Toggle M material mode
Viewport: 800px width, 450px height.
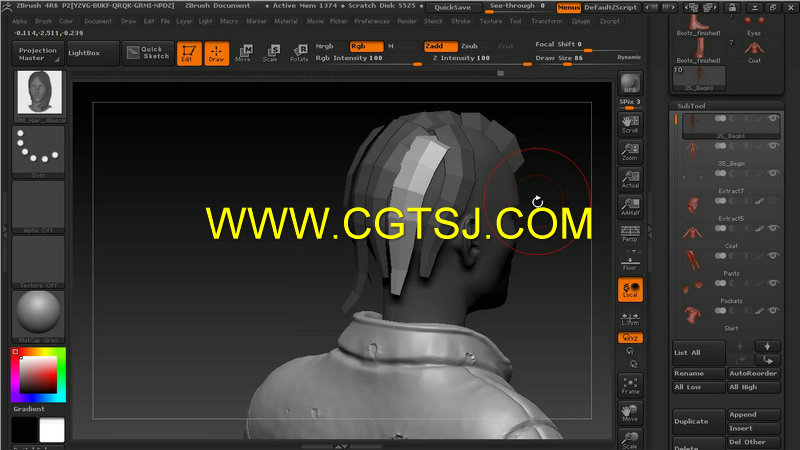click(391, 46)
